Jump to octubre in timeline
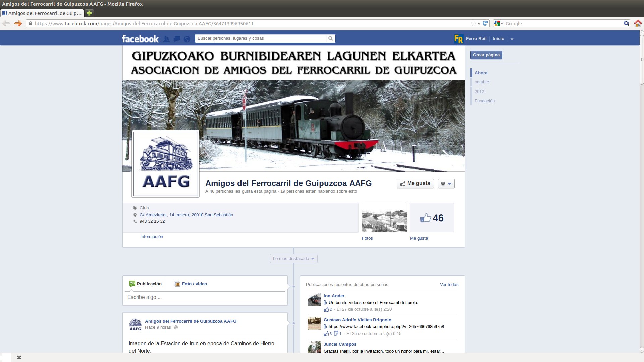 point(482,82)
